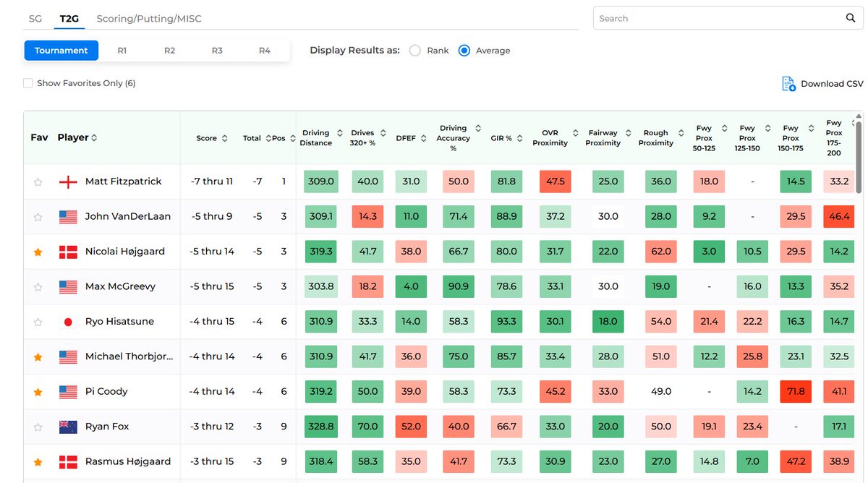868x483 pixels.
Task: Switch to the T2G tab
Action: (69, 19)
